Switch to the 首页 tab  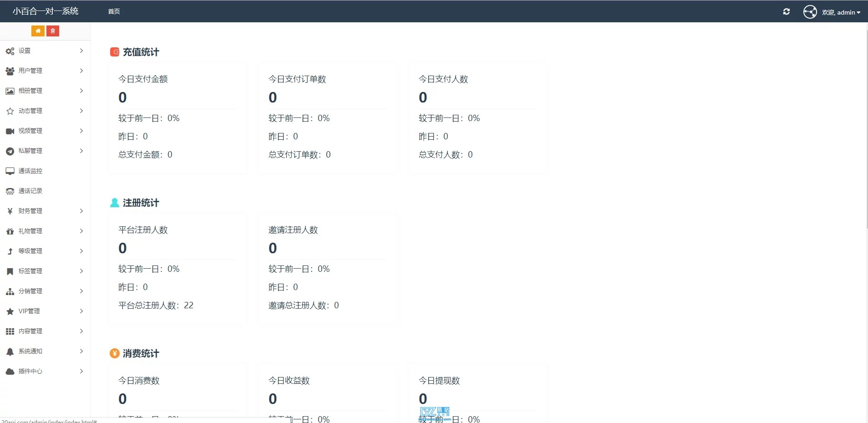tap(113, 11)
